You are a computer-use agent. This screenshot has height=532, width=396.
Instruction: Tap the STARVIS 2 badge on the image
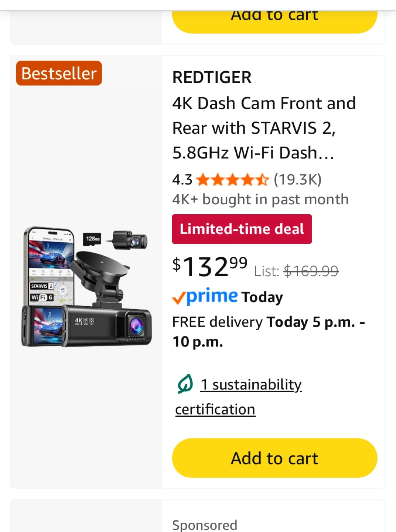(42, 286)
